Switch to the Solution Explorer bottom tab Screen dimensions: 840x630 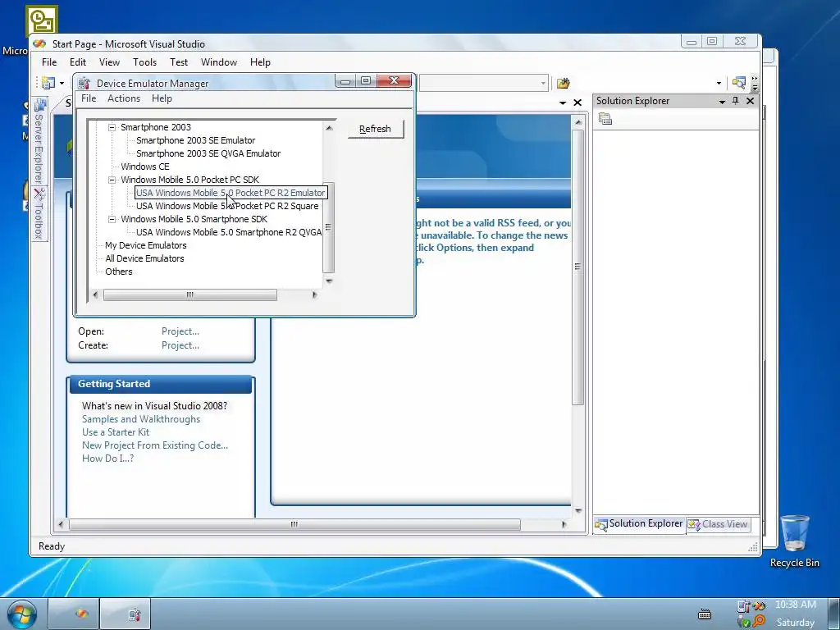pyautogui.click(x=639, y=524)
